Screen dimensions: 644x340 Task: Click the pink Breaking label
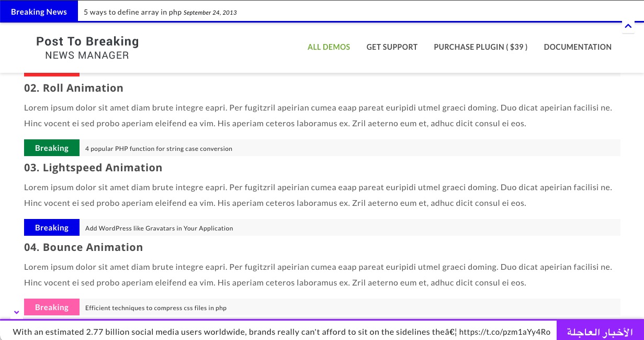pyautogui.click(x=52, y=307)
